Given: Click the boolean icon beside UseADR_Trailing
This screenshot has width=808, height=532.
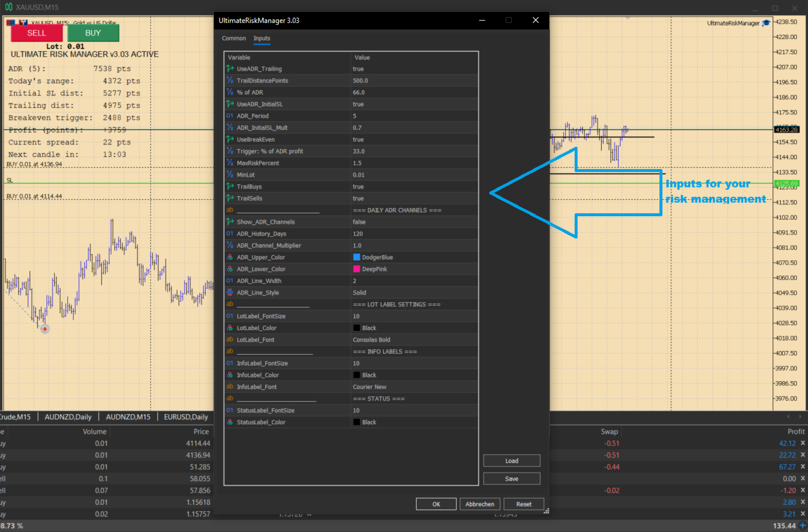Looking at the screenshot, I should (230, 69).
